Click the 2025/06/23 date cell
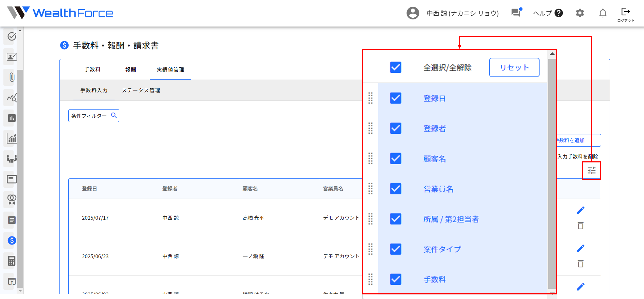The image size is (644, 299). tap(95, 256)
